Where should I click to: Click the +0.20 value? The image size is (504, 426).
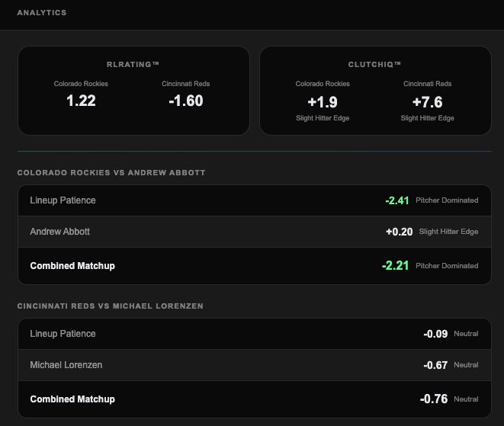(x=400, y=232)
